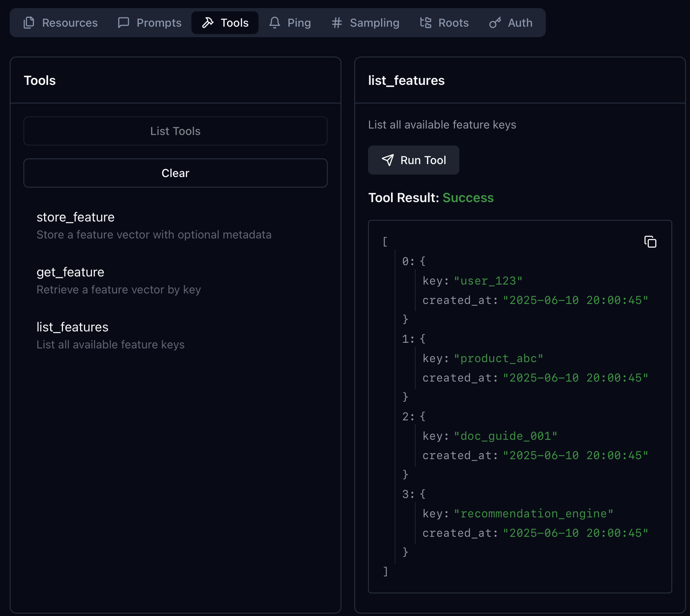Open the Prompts tab
Screen dimensions: 690x616
click(149, 23)
